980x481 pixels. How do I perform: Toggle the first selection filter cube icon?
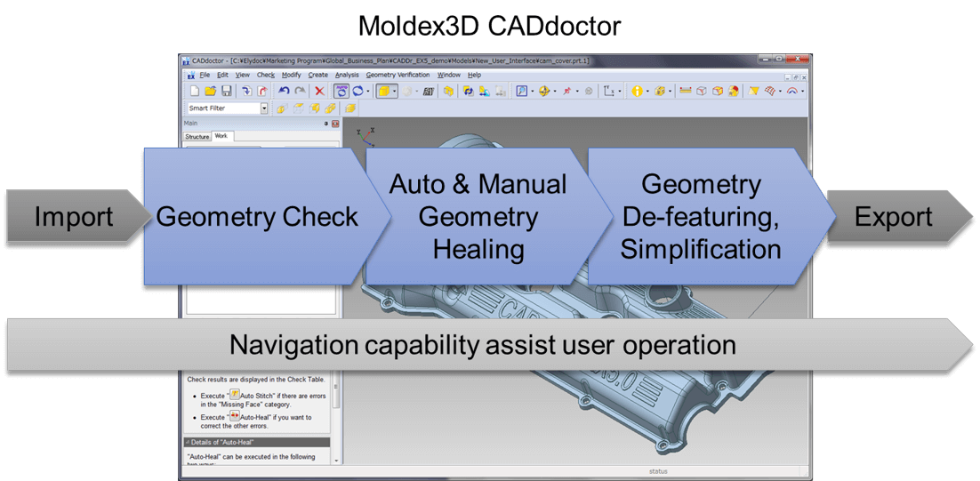pos(283,108)
